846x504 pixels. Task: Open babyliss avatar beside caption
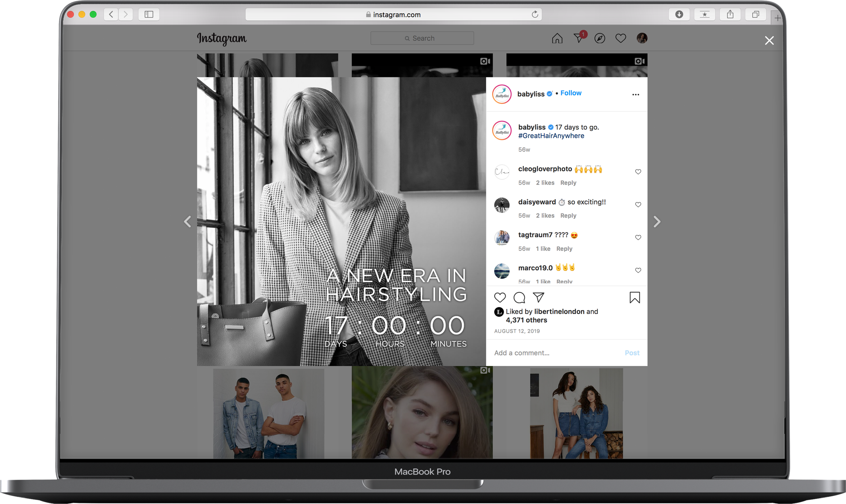(x=502, y=131)
